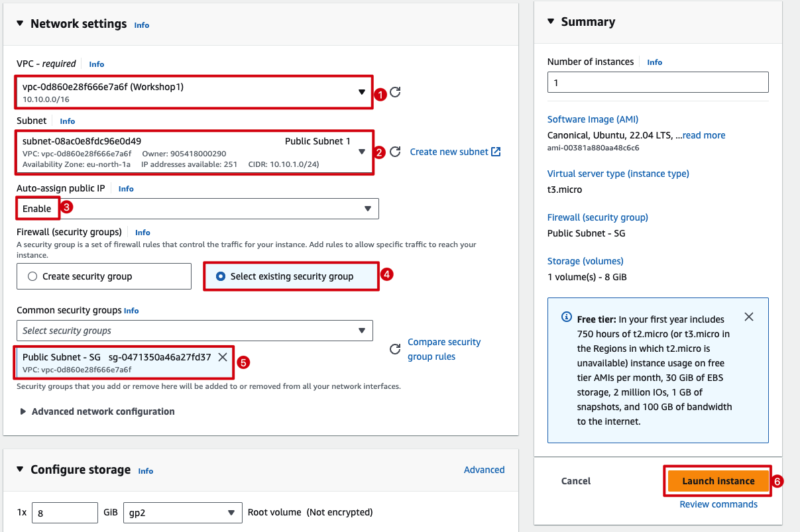This screenshot has width=800, height=532.
Task: Collapse the Configure storage section
Action: point(20,470)
